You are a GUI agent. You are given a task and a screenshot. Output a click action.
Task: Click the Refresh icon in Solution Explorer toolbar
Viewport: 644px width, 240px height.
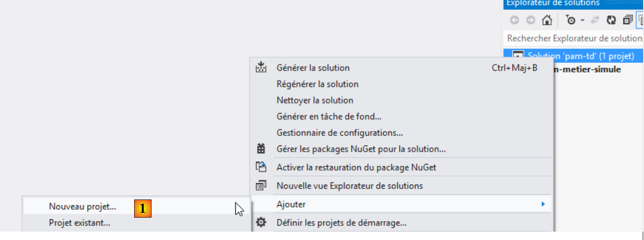(x=611, y=20)
